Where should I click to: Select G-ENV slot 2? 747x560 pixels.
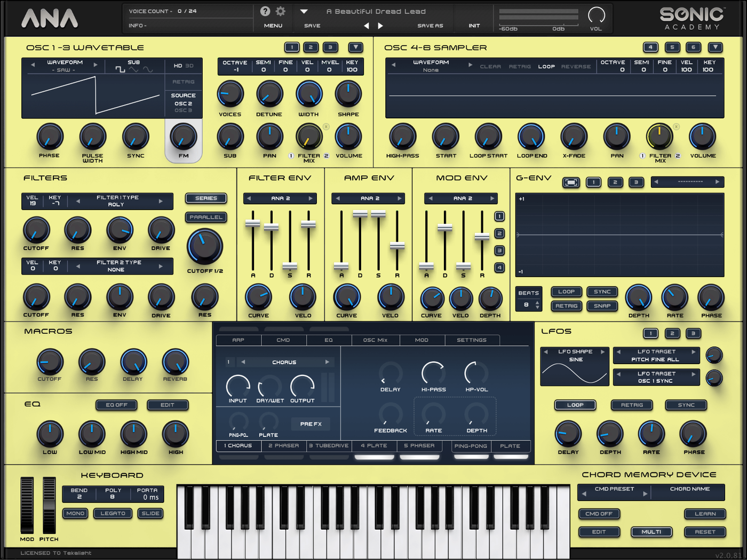pyautogui.click(x=615, y=182)
